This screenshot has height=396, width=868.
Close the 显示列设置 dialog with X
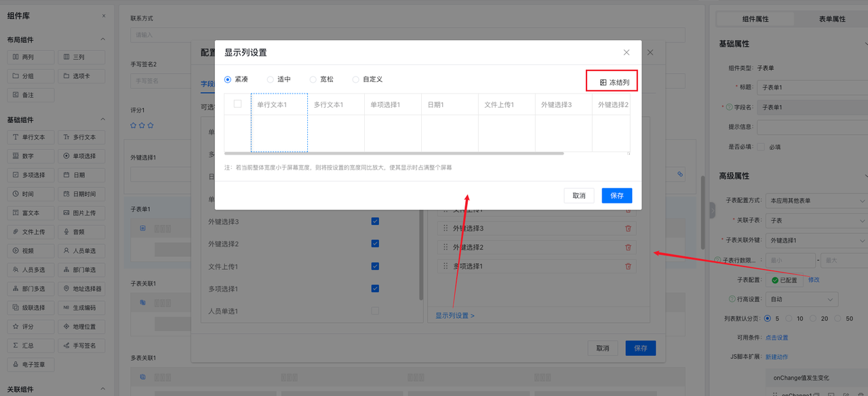627,52
